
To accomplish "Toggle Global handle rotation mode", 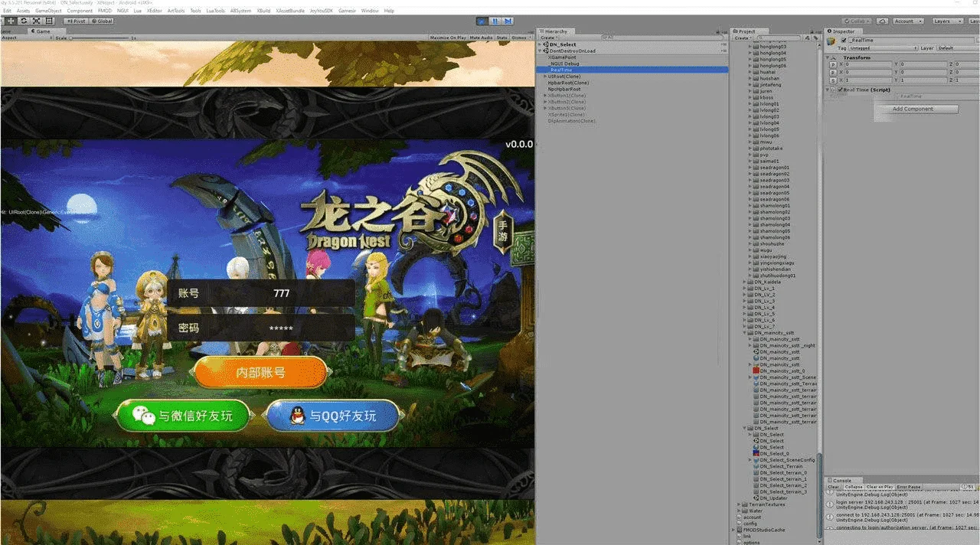I will click(x=102, y=21).
